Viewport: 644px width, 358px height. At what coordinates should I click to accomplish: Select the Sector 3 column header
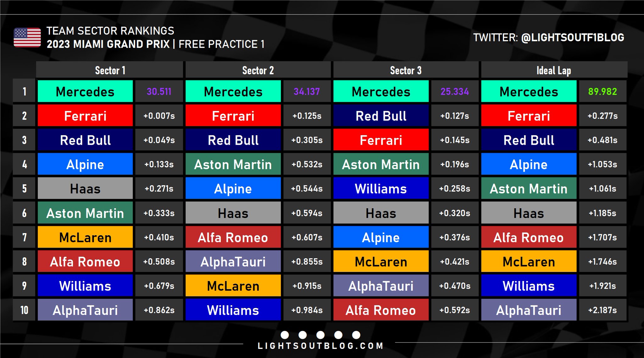[x=406, y=70]
